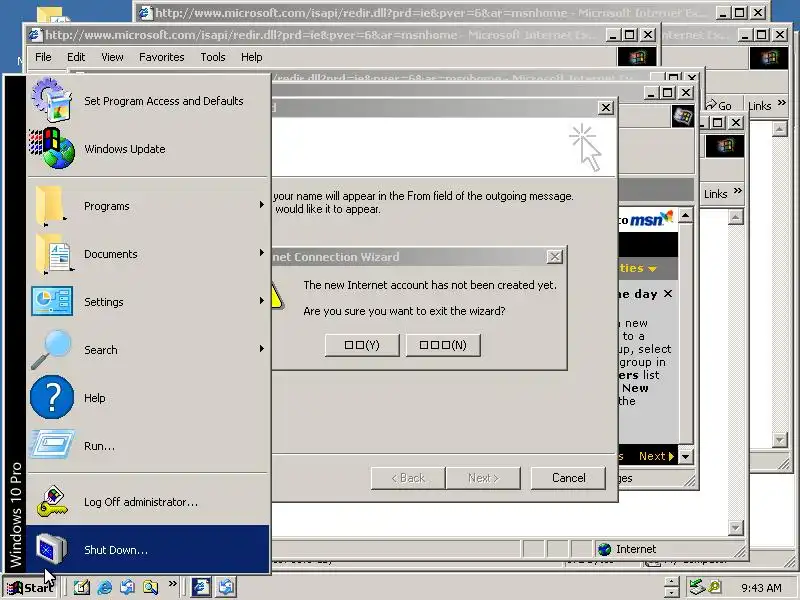Click the Start button
The height and width of the screenshot is (600, 800).
(x=30, y=588)
